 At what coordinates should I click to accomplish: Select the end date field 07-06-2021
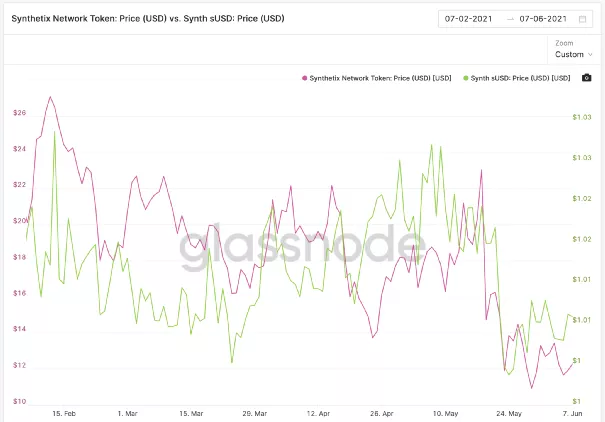[545, 19]
